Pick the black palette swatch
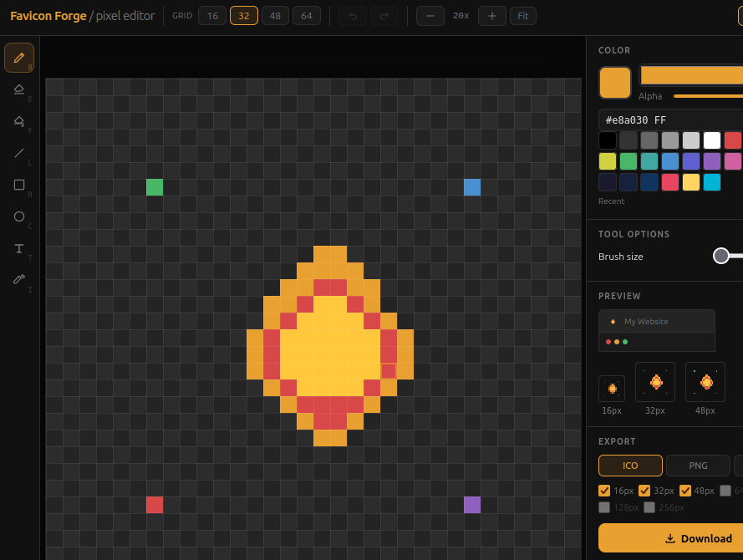 point(608,140)
